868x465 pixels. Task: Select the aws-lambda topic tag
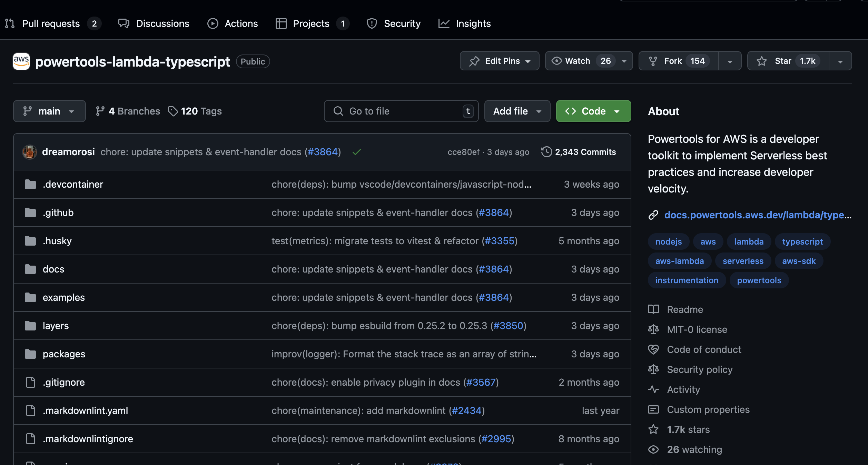680,261
